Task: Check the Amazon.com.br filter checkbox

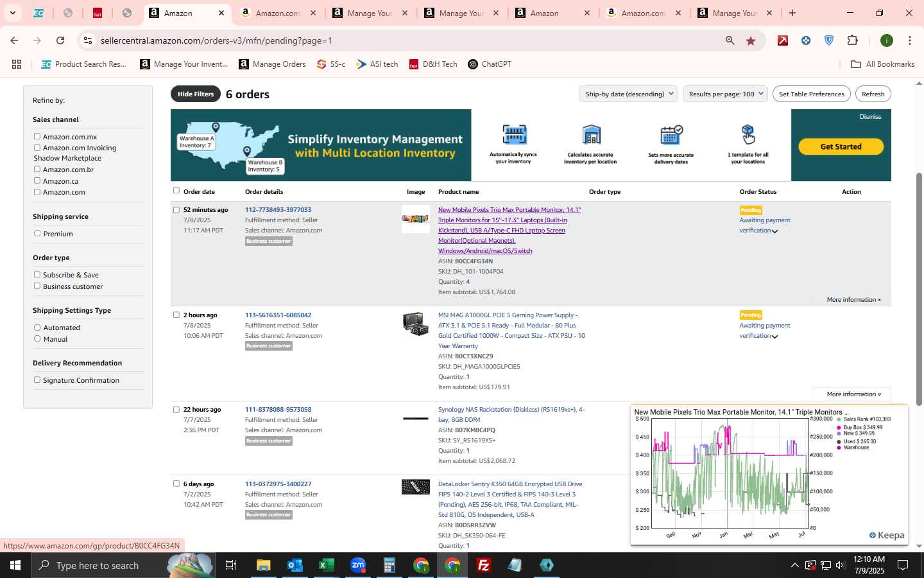Action: click(37, 170)
